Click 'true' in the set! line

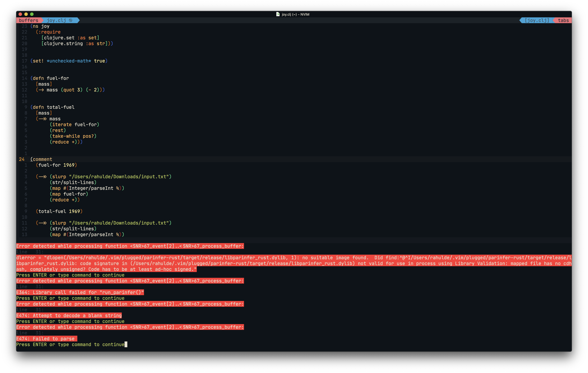click(x=100, y=61)
